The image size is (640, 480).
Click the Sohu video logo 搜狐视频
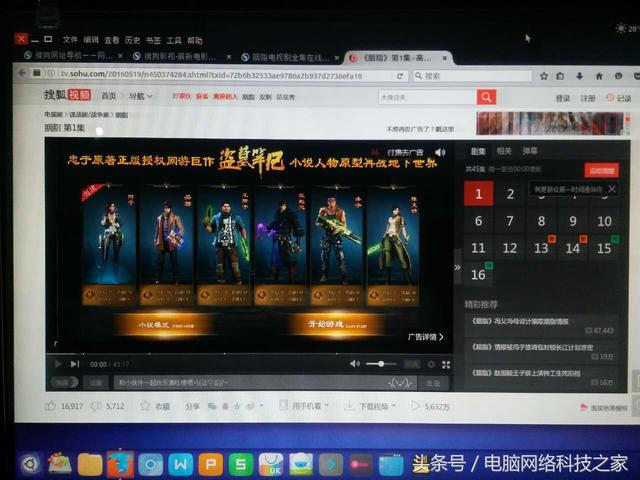(68, 95)
